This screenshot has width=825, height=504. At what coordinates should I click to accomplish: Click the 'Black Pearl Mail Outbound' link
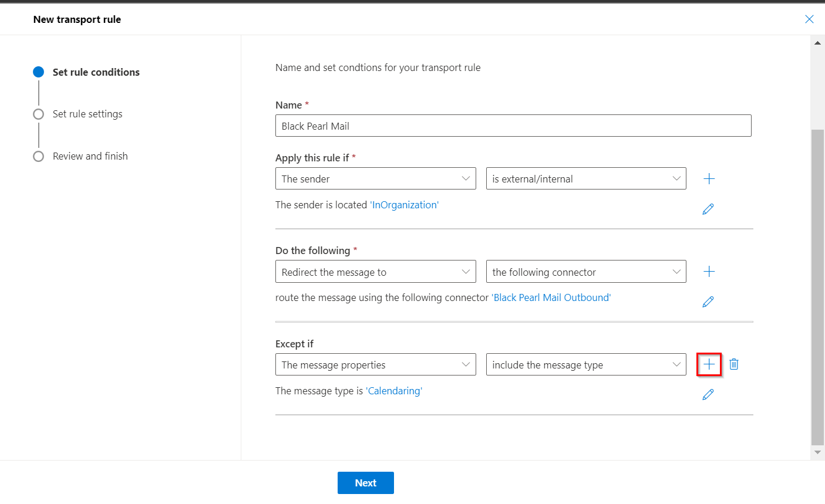pos(551,297)
